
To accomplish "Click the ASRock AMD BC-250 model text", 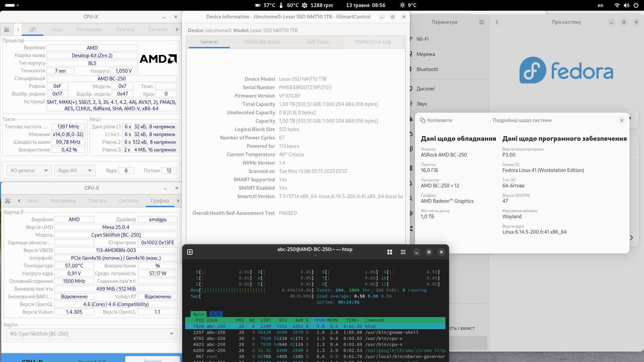I will [444, 155].
